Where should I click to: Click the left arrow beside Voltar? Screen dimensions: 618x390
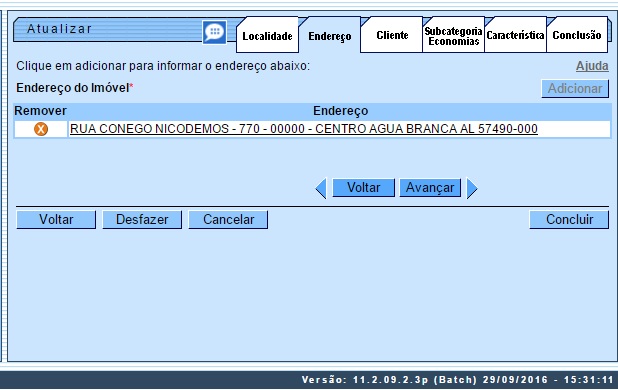coord(321,188)
